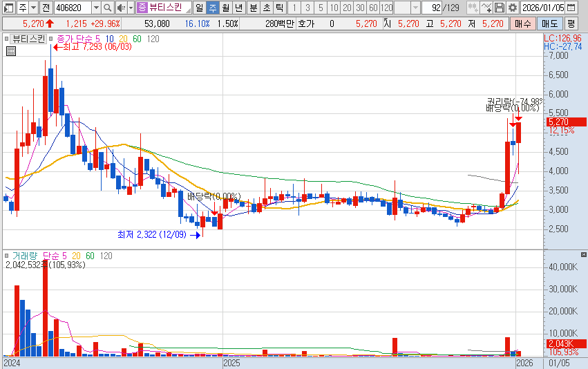Click the 거래량 legend marker square

click(x=6, y=256)
